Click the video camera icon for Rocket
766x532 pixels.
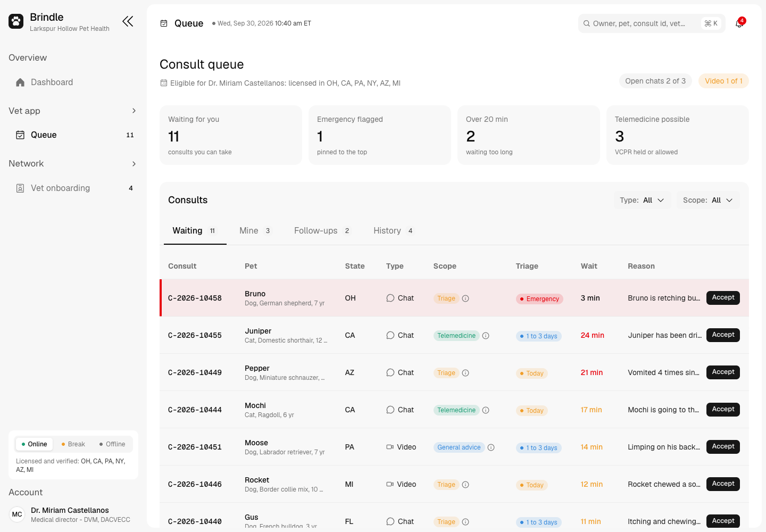coord(390,484)
